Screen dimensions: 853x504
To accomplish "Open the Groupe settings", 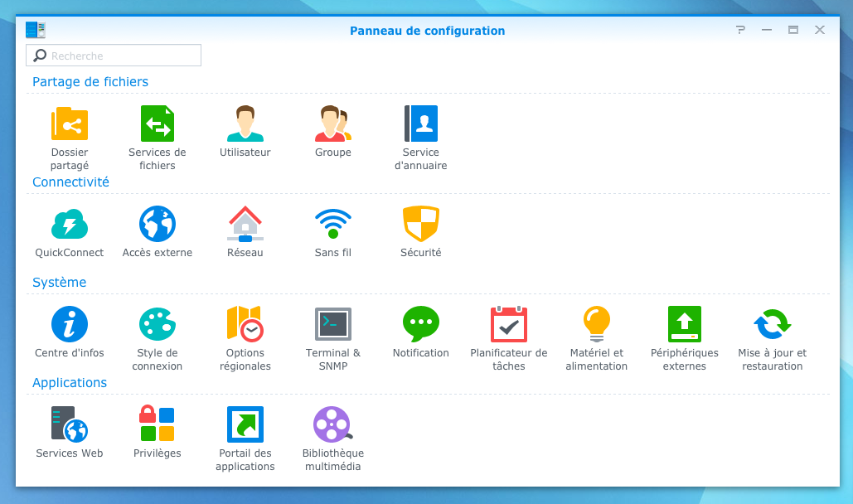I will pyautogui.click(x=333, y=124).
